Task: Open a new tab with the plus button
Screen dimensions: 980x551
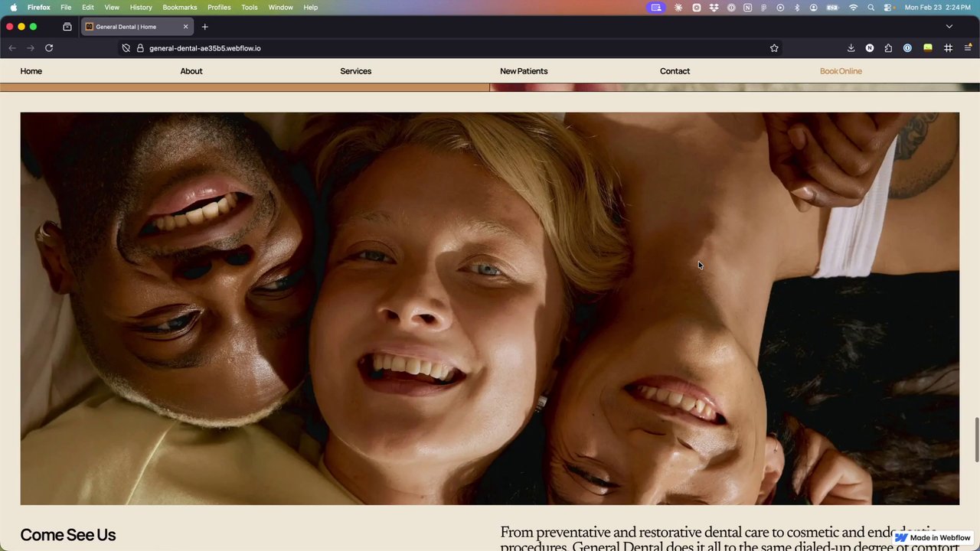Action: [x=204, y=27]
